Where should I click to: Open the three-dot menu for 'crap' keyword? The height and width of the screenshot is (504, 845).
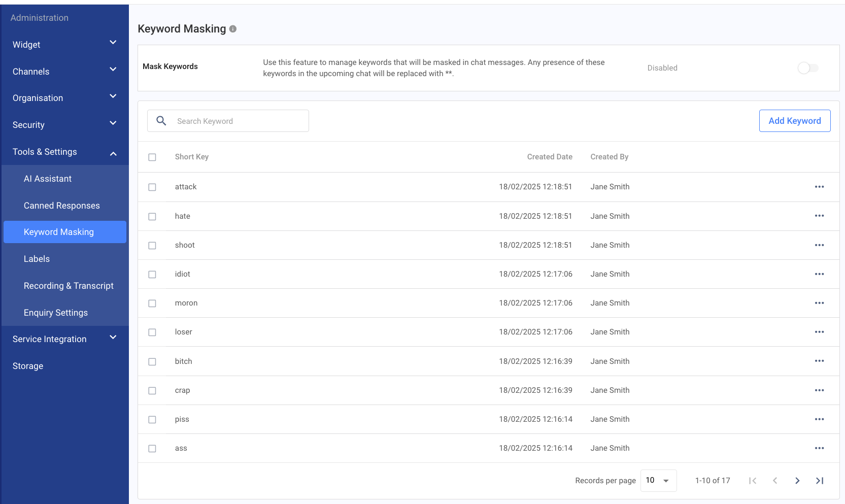819,390
